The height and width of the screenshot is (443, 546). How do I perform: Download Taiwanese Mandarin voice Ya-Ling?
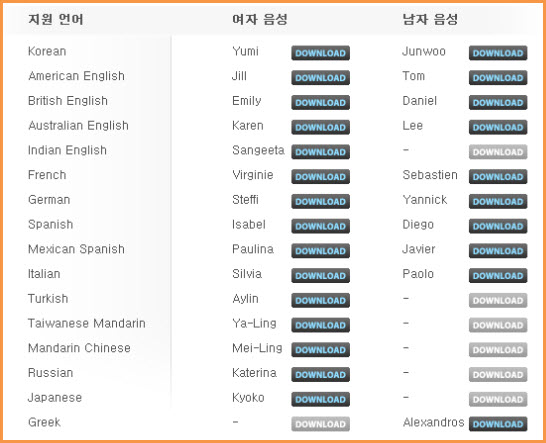pos(320,325)
